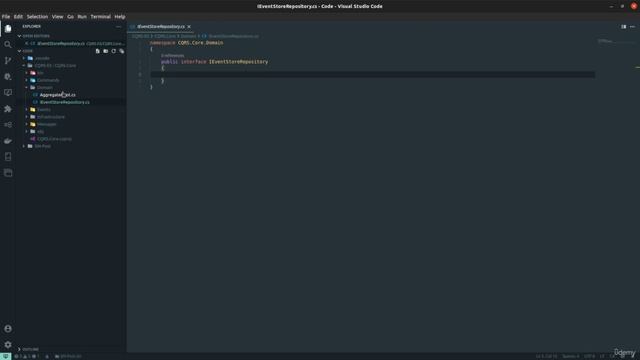Click the New Folder icon in explorer
The image size is (640, 360).
pyautogui.click(x=106, y=51)
